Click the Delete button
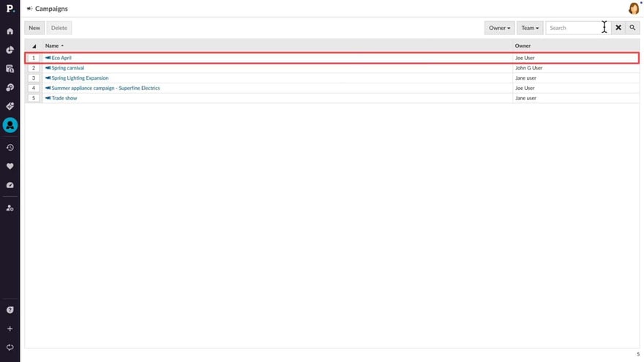644x362 pixels. pos(59,28)
